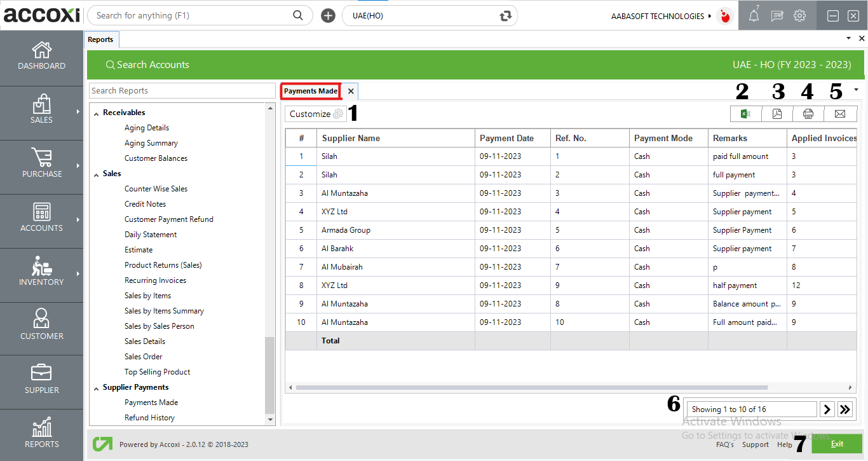Go to next page of results

pyautogui.click(x=827, y=409)
